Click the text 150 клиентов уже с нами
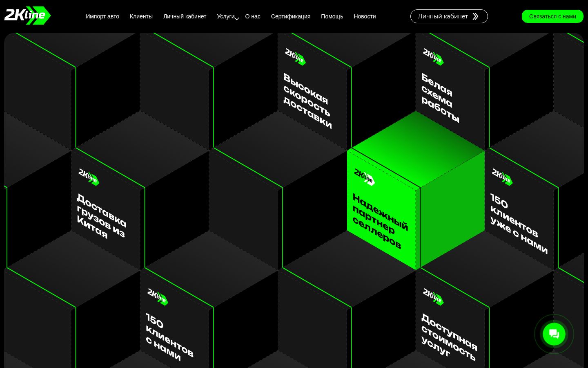 519,223
